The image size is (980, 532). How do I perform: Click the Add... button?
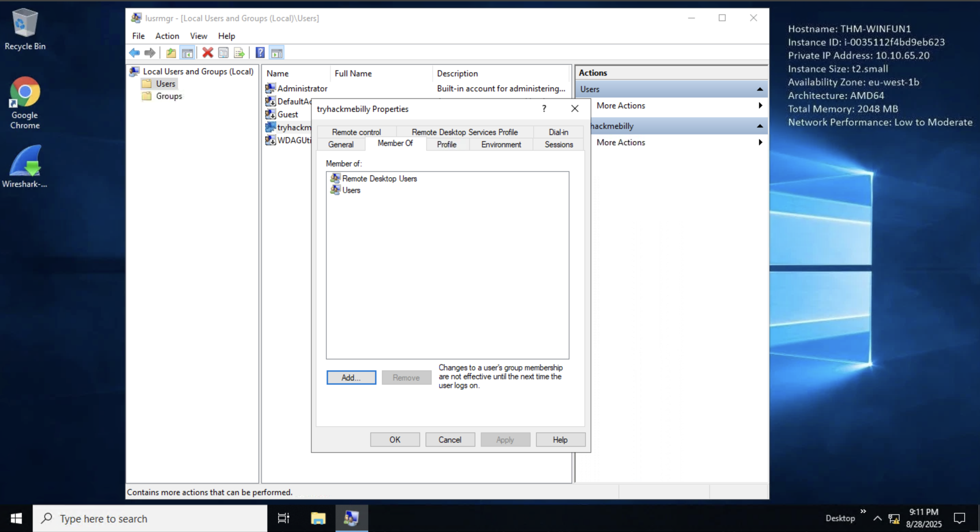point(351,378)
